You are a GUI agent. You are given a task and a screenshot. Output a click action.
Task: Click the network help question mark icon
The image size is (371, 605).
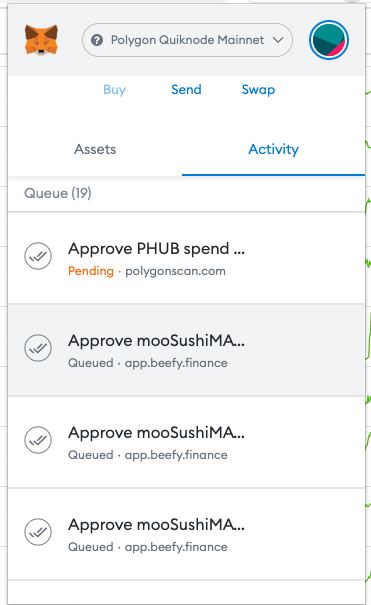(x=97, y=40)
